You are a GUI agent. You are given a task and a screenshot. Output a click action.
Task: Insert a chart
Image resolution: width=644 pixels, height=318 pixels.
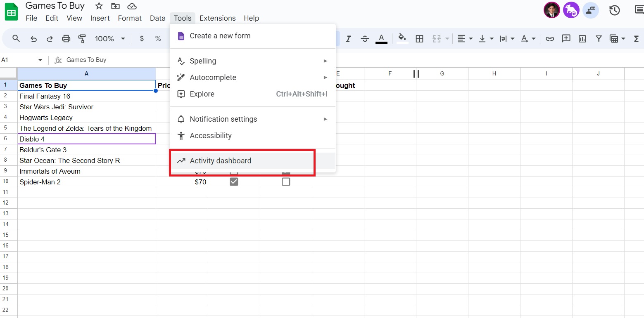coord(582,39)
